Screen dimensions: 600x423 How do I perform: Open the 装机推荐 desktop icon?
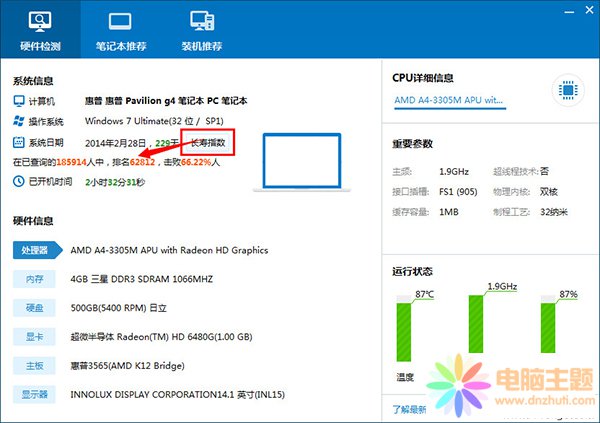point(199,22)
